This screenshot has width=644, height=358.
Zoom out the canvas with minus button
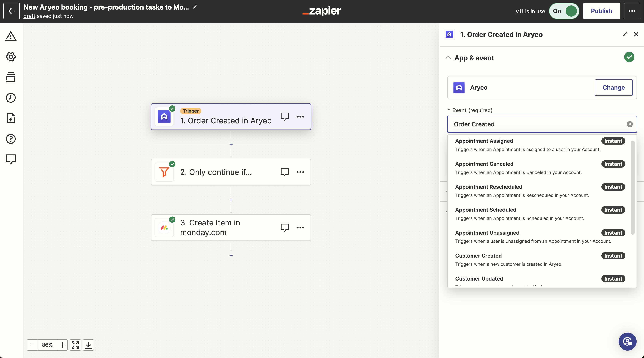click(32, 345)
